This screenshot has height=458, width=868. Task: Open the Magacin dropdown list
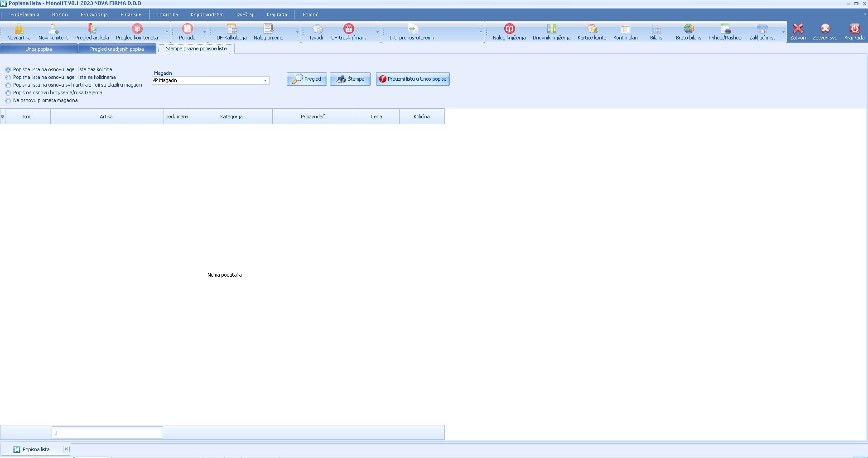[265, 80]
